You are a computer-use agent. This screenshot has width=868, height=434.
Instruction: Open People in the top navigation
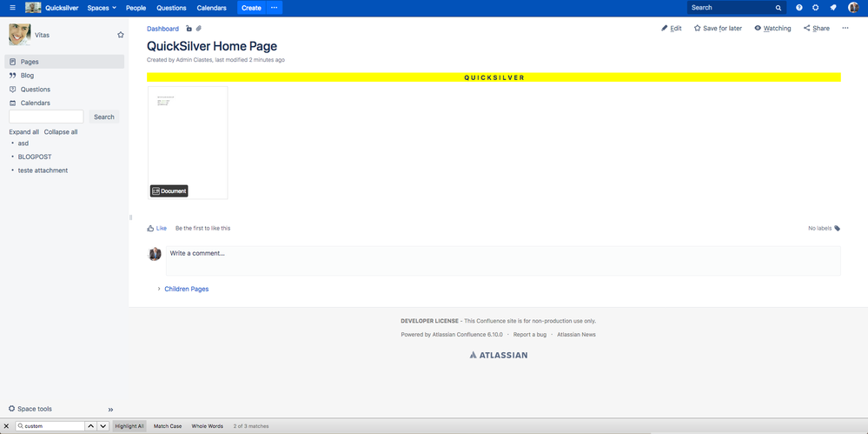pos(136,8)
